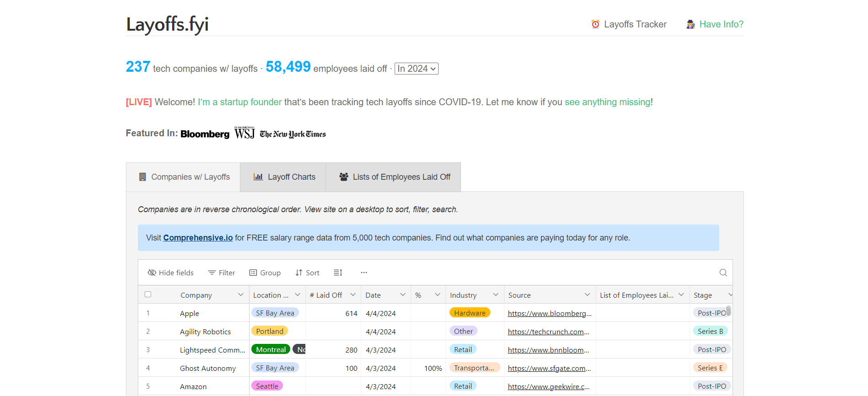Open Agility Robotics techcrunch source link
868x396 pixels.
point(548,332)
